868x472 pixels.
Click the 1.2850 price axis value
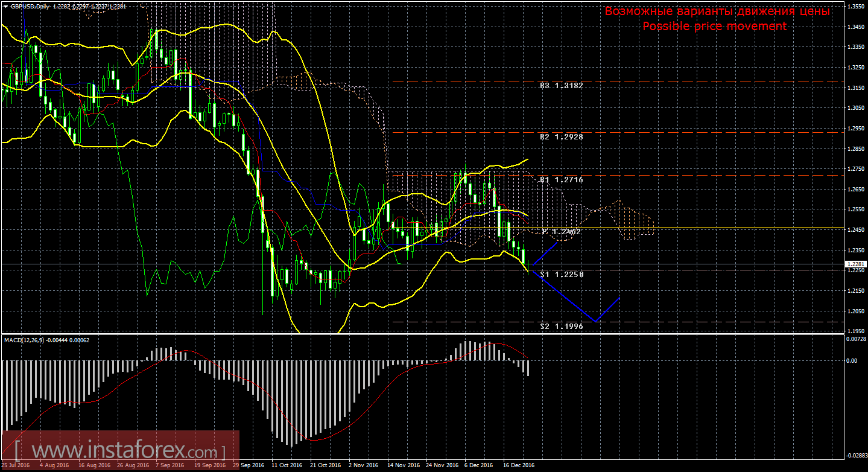click(855, 149)
